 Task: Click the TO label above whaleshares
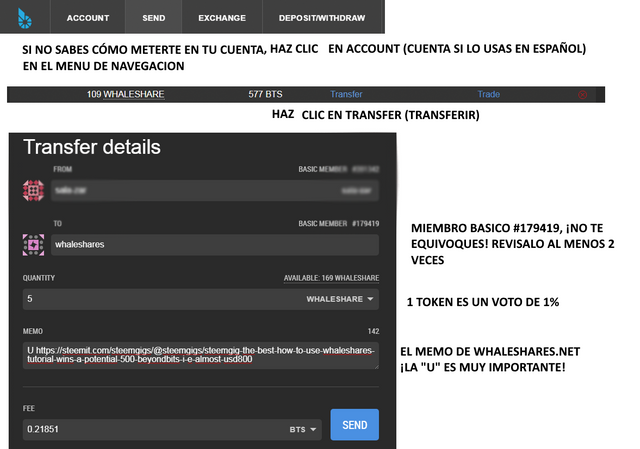pos(58,224)
